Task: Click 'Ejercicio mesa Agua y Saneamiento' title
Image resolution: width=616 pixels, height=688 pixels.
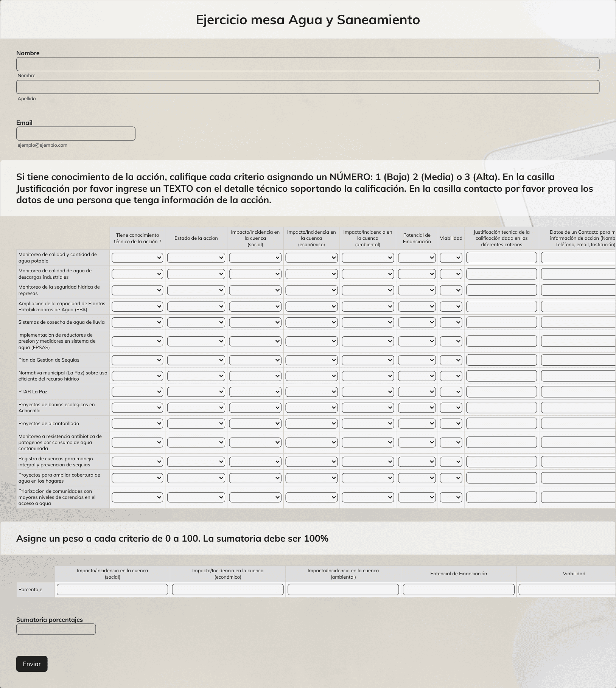Action: pos(308,20)
